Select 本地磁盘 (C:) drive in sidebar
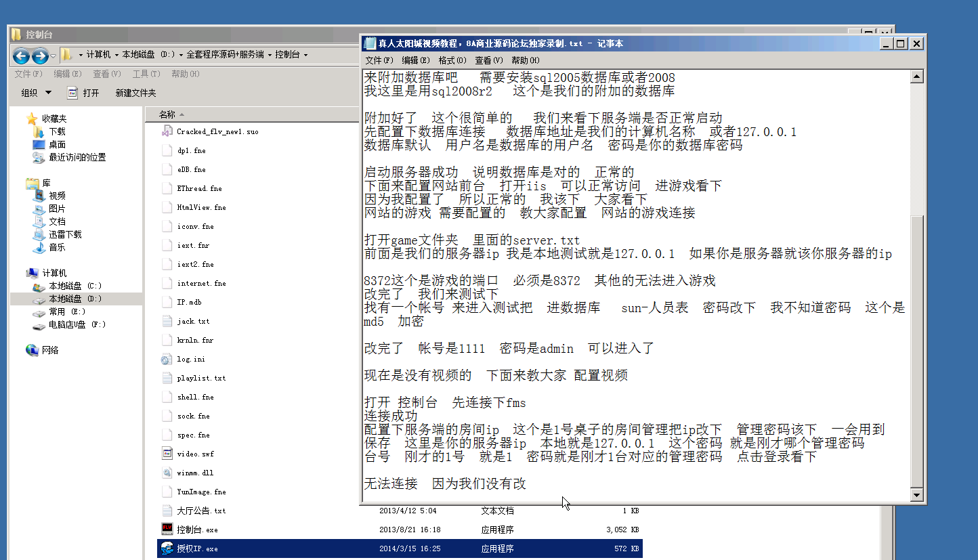The width and height of the screenshot is (978, 560). pyautogui.click(x=75, y=286)
